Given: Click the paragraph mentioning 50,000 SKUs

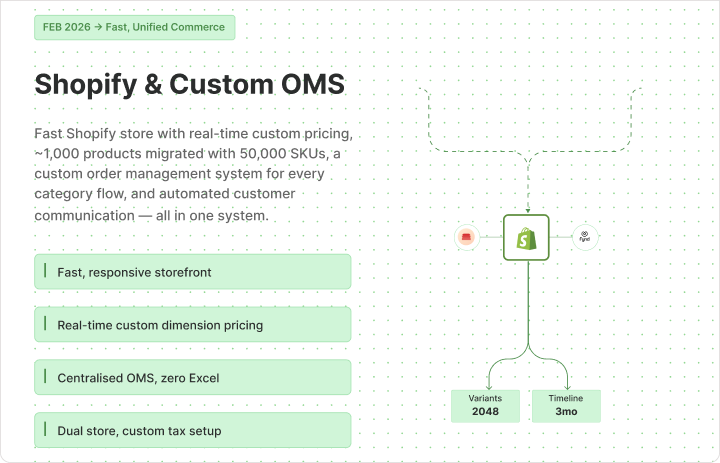Looking at the screenshot, I should (x=194, y=175).
